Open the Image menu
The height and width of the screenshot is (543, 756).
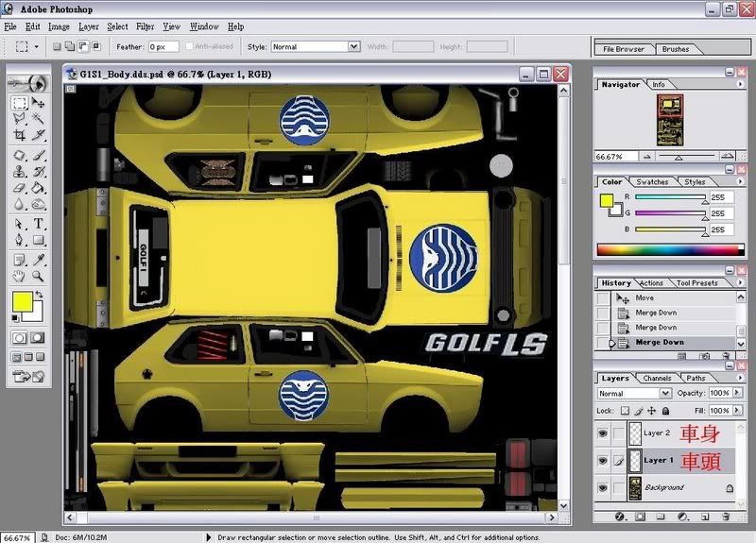click(x=59, y=26)
